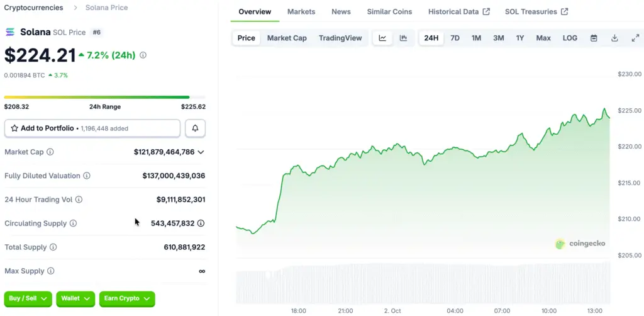The width and height of the screenshot is (644, 316).
Task: Download chart data via download icon
Action: point(614,38)
